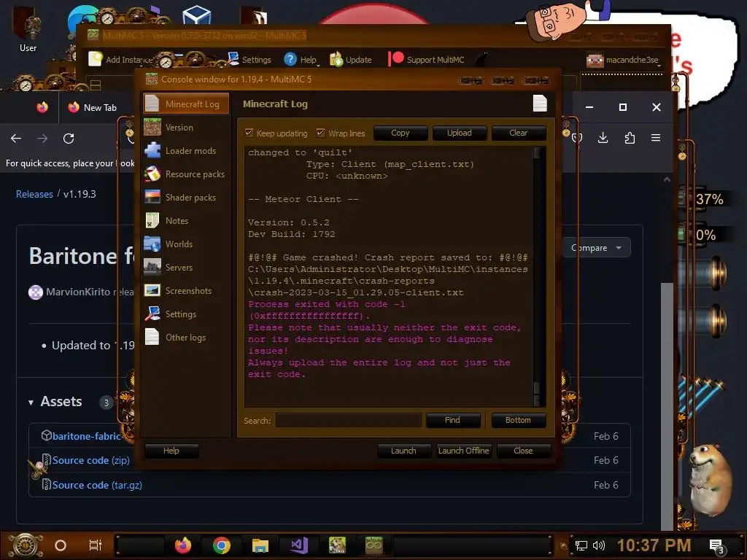The image size is (747, 560).
Task: Click the Servers icon in sidebar
Action: (x=152, y=267)
